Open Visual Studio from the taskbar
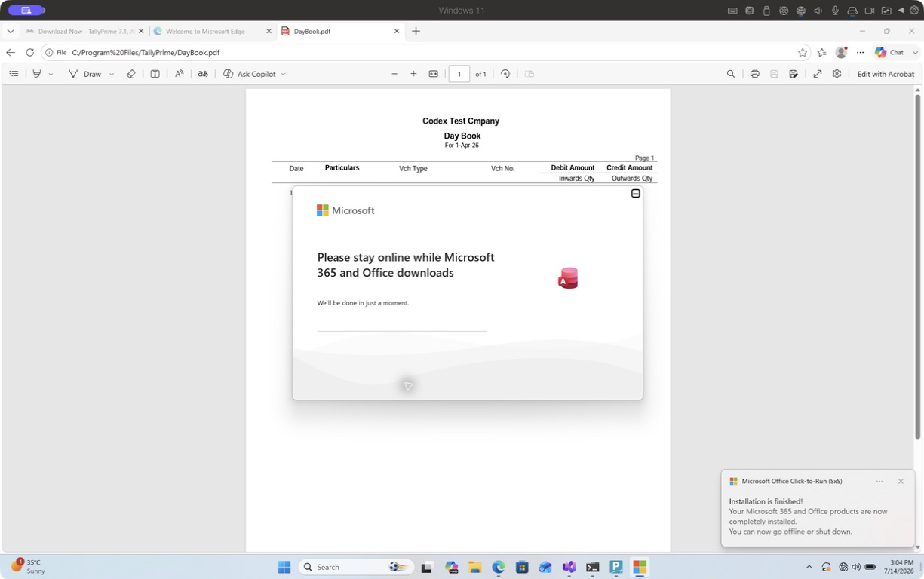Image resolution: width=924 pixels, height=579 pixels. (569, 567)
